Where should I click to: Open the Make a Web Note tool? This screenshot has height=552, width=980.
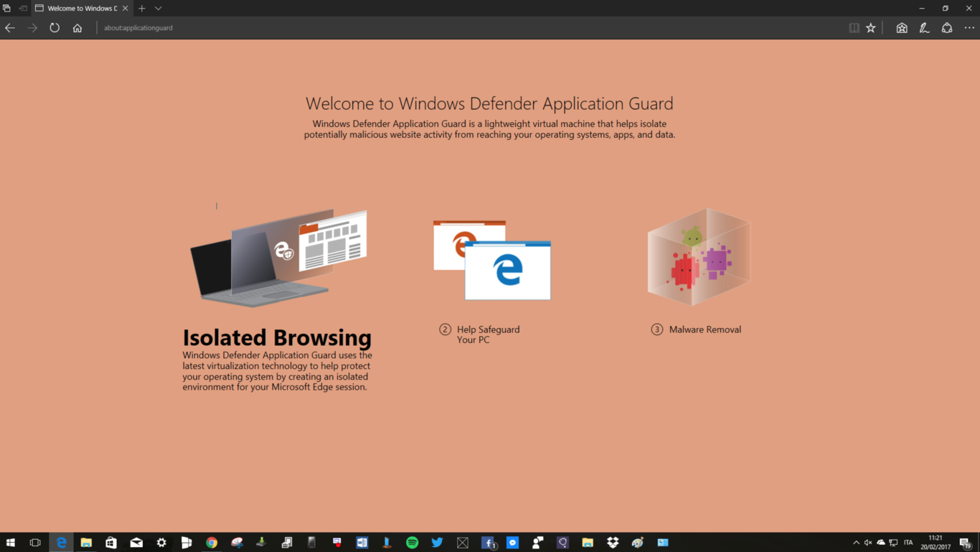pyautogui.click(x=924, y=28)
